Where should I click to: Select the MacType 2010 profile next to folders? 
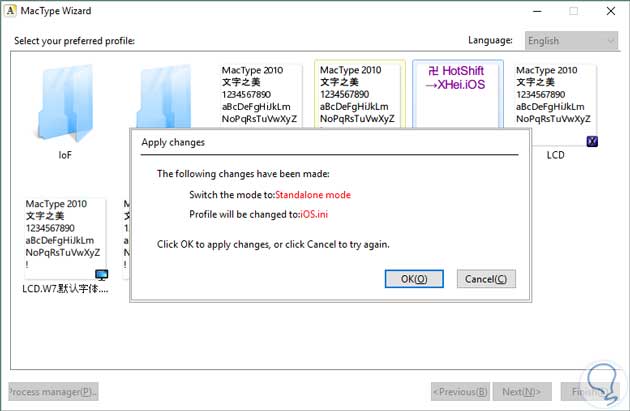(x=260, y=96)
